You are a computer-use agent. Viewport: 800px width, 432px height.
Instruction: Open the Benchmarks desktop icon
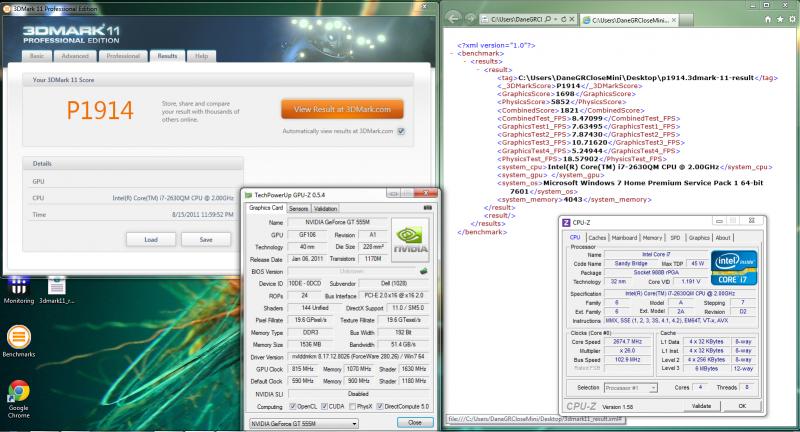pyautogui.click(x=19, y=341)
